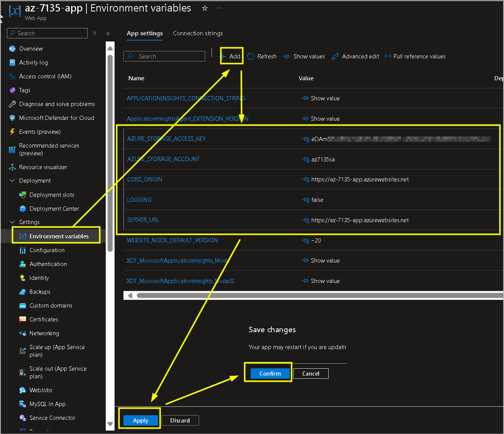Click the Certificates icon
Screen dimensions: 504x434
[x=23, y=319]
